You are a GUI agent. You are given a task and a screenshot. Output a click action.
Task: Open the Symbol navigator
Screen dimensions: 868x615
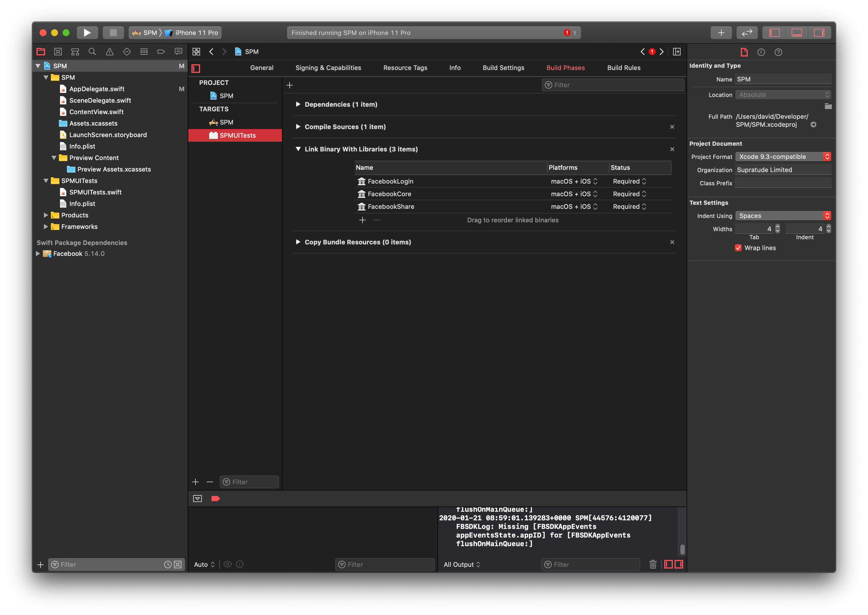75,52
